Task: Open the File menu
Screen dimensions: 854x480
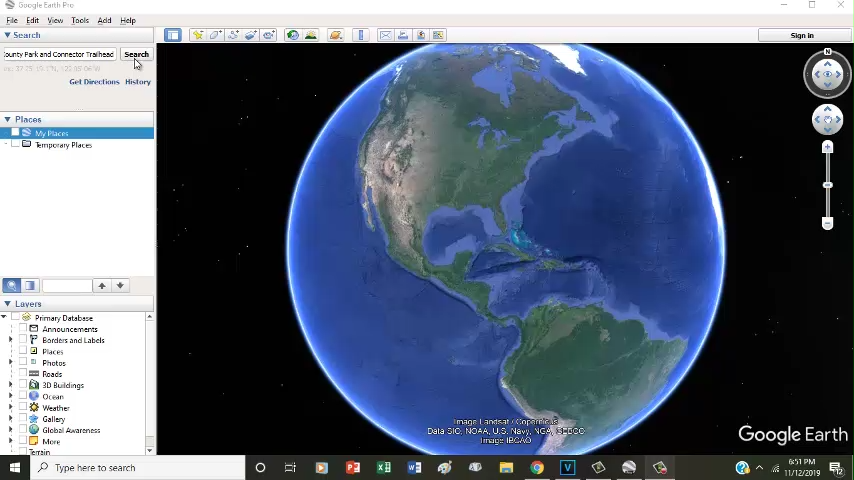Action: point(12,20)
